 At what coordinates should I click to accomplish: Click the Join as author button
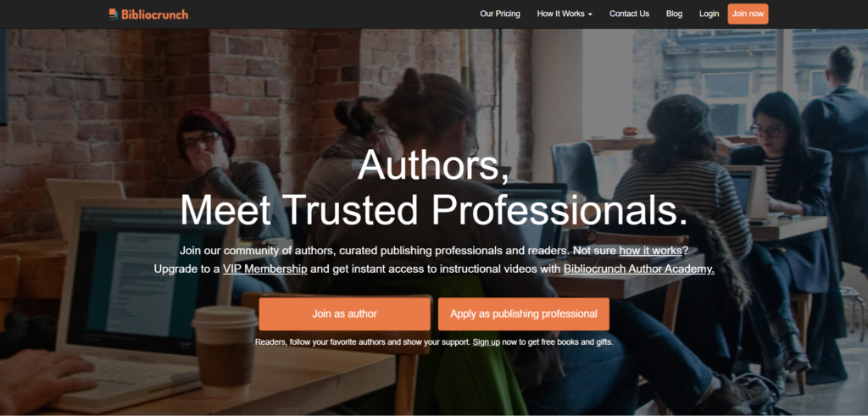point(344,313)
